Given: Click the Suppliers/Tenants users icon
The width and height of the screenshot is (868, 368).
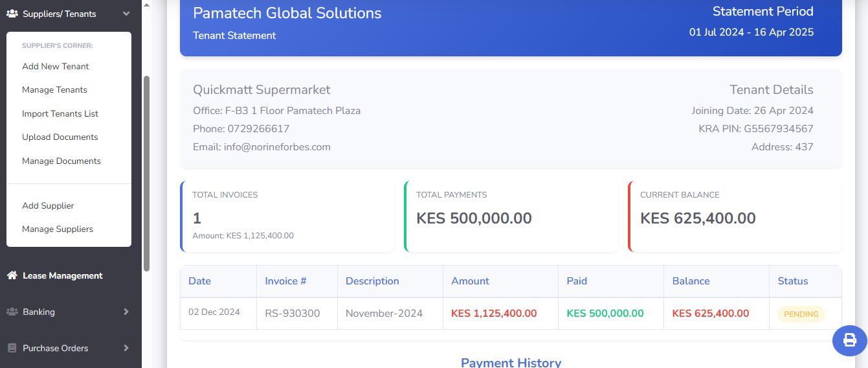Looking at the screenshot, I should click(12, 14).
